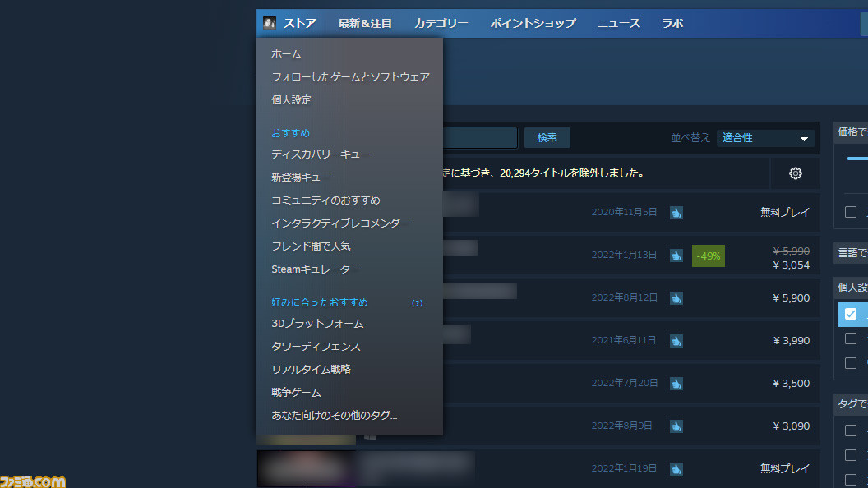Open フレンド間で人気 menu entry
Image resolution: width=868 pixels, height=488 pixels.
tap(311, 246)
